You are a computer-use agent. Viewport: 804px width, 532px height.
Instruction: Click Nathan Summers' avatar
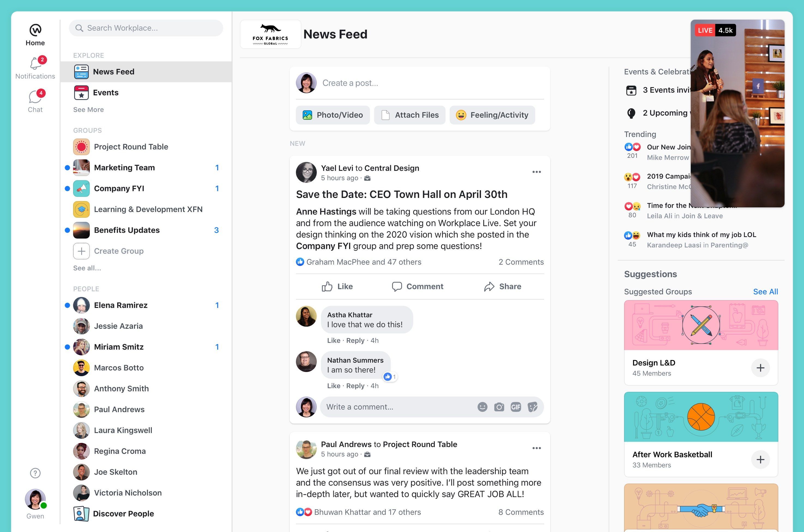tap(306, 361)
